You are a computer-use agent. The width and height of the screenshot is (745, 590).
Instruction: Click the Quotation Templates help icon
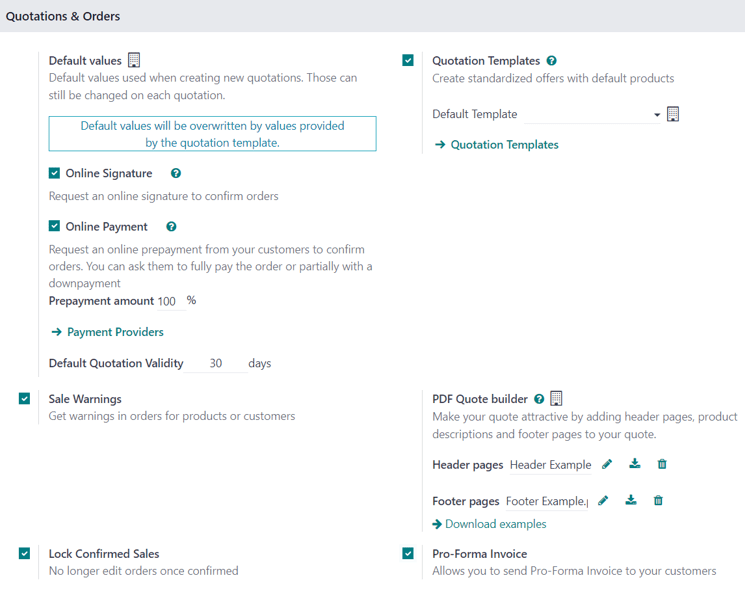[x=552, y=61]
